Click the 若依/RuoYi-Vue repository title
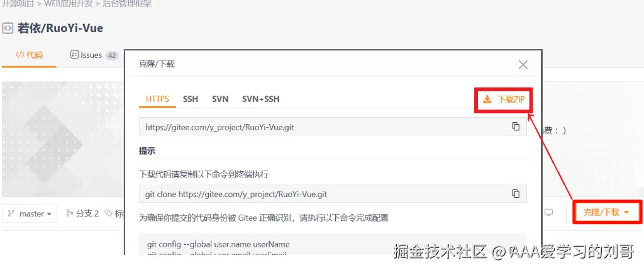 coord(60,28)
